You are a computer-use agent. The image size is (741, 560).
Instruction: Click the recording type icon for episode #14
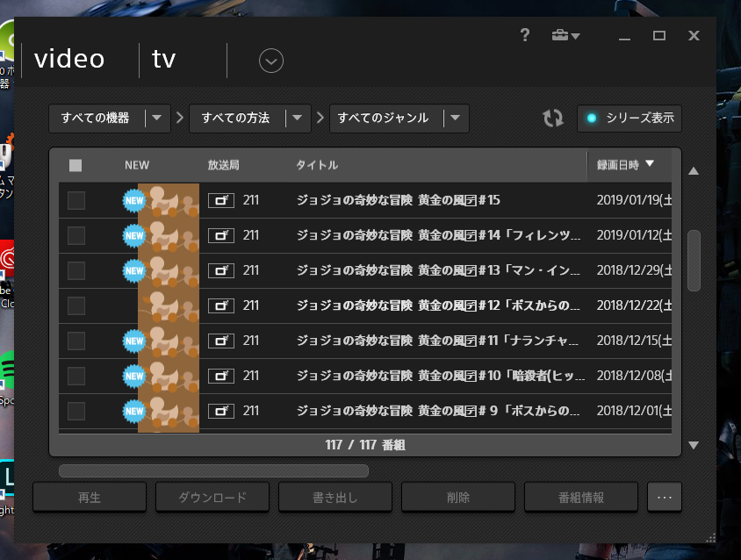[x=221, y=235]
